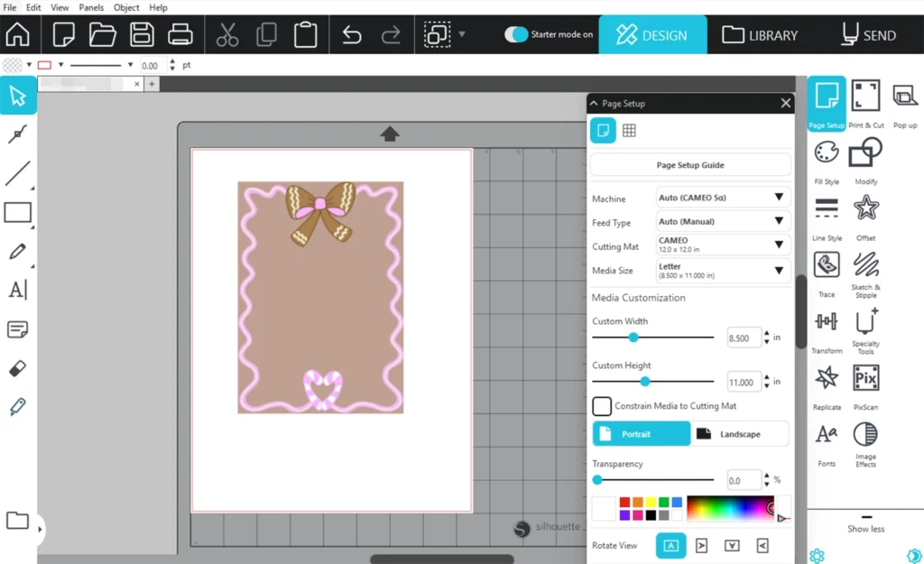Open the Trace panel

[827, 265]
